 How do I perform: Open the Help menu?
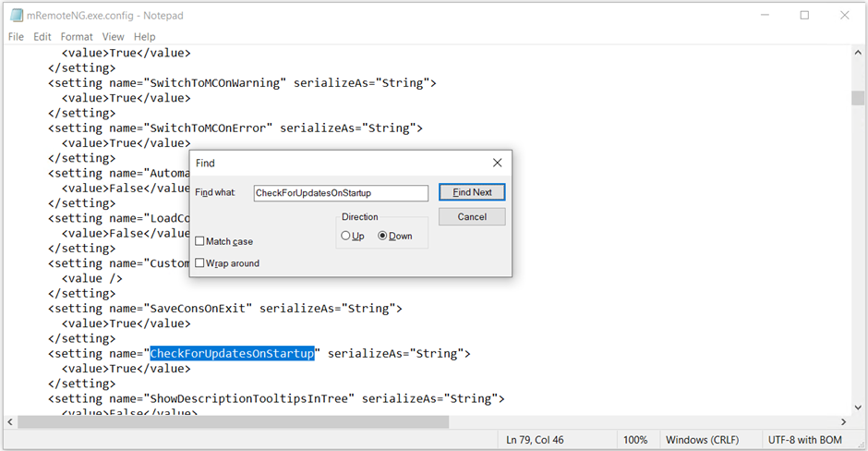click(144, 37)
